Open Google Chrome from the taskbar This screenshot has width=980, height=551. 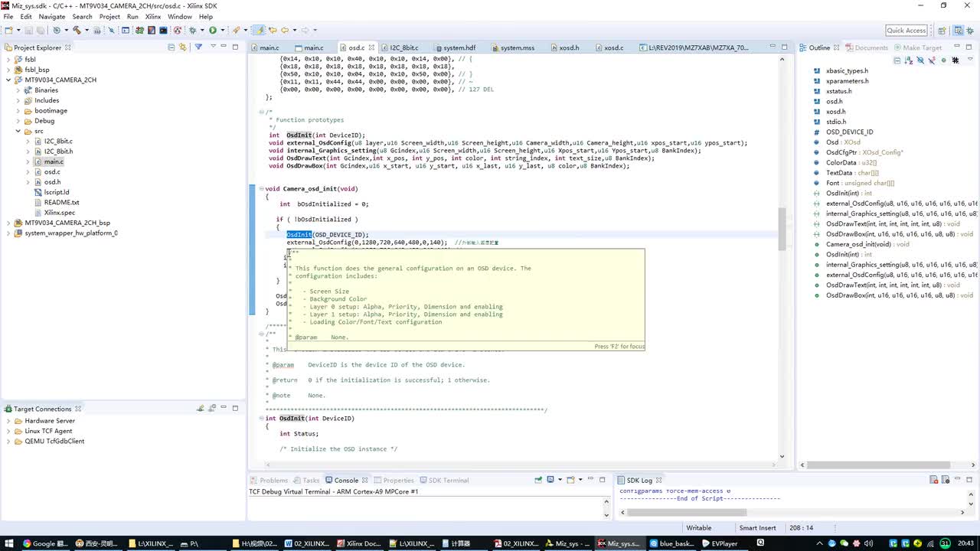point(44,543)
